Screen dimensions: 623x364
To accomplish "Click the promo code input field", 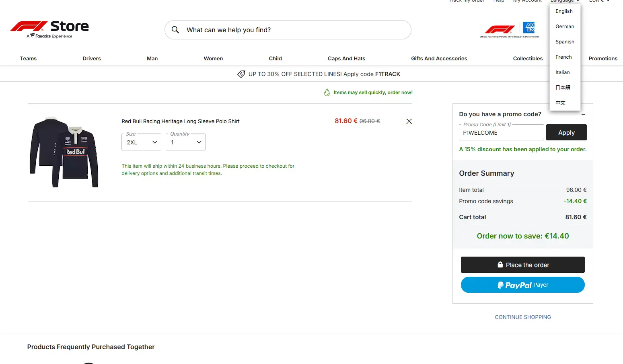I will click(501, 133).
